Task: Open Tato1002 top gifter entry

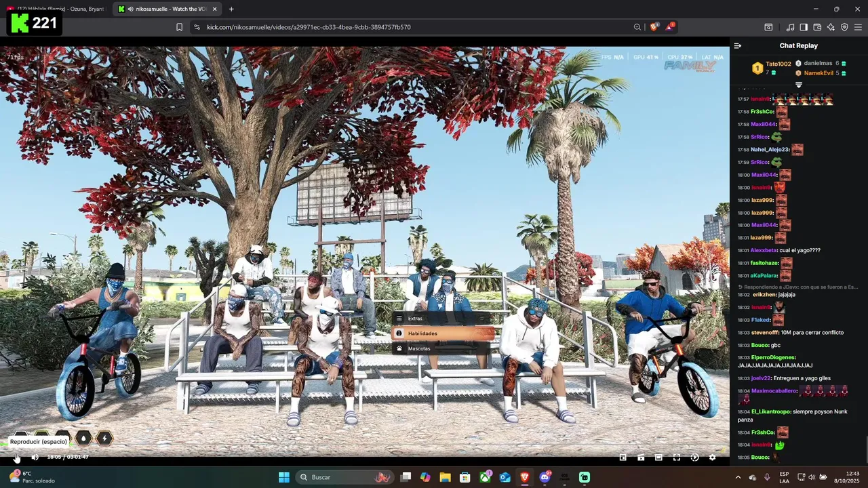Action: 772,68
